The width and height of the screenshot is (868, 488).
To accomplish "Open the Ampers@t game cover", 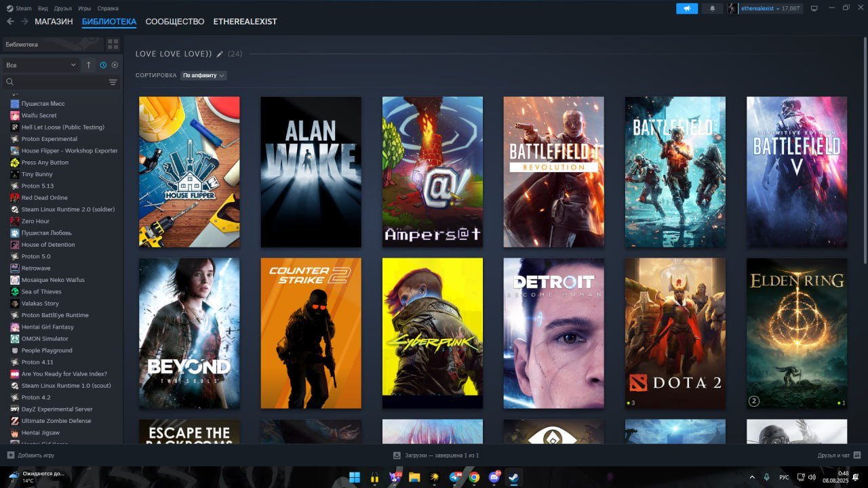I will [433, 171].
